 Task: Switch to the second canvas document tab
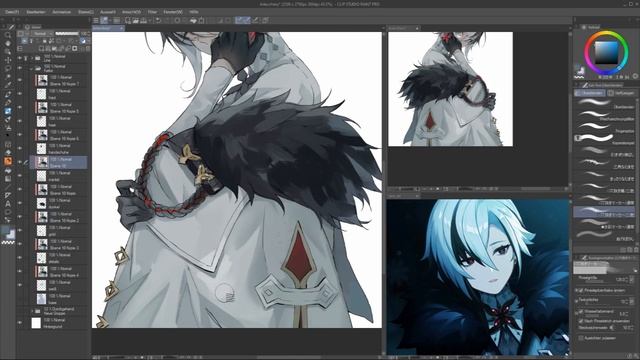coord(403,28)
